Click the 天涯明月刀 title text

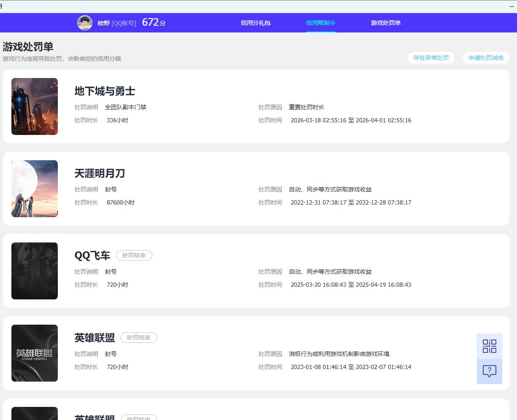100,173
